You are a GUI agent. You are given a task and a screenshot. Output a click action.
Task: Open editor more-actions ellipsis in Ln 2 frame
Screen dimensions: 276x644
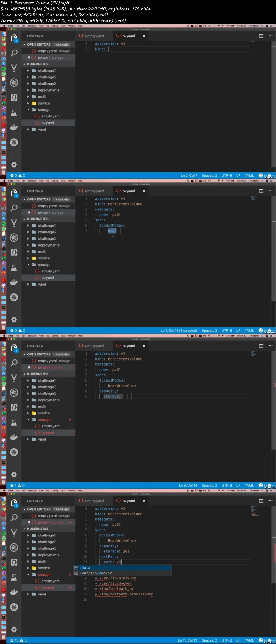click(x=271, y=36)
